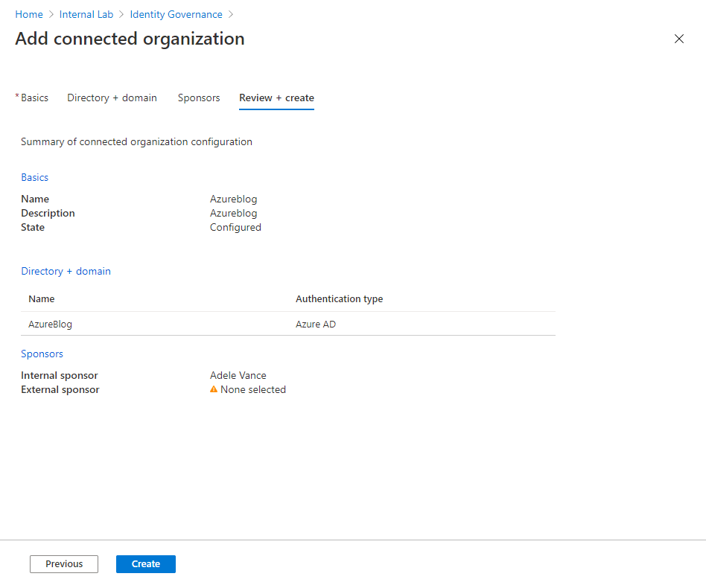Dismiss the panel with the close icon
706x588 pixels.
pos(678,39)
